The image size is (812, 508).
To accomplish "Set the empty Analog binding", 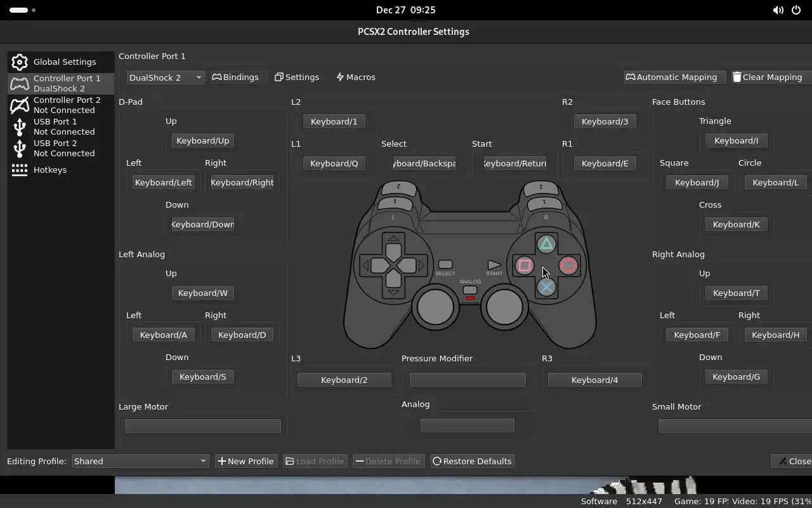I will 468,425.
